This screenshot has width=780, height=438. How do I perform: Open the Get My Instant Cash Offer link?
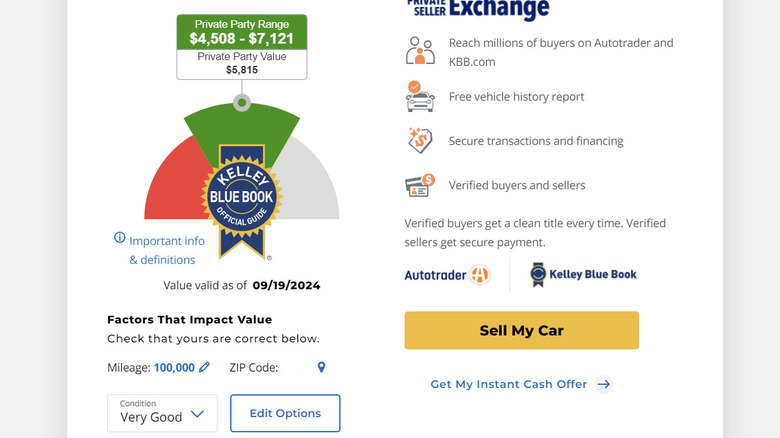point(510,384)
